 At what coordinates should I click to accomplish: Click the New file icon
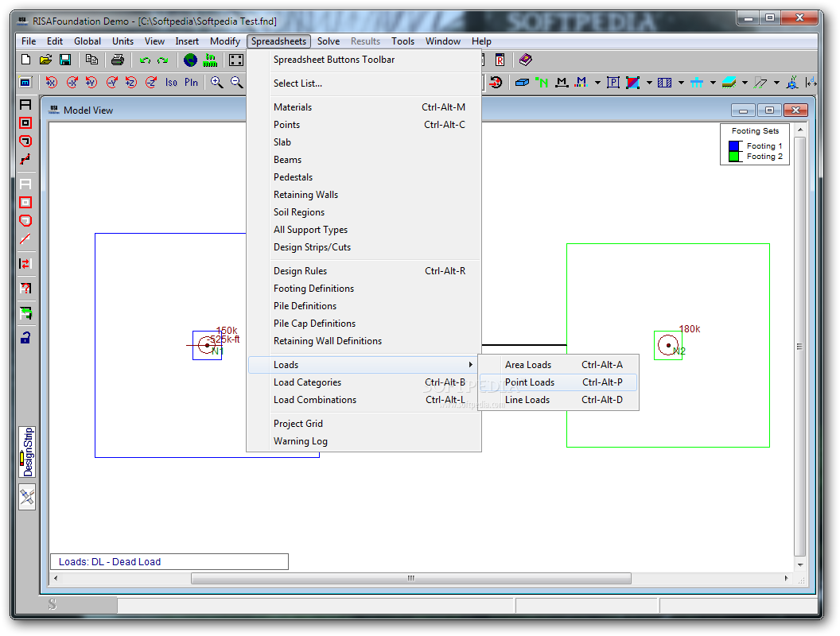[25, 60]
